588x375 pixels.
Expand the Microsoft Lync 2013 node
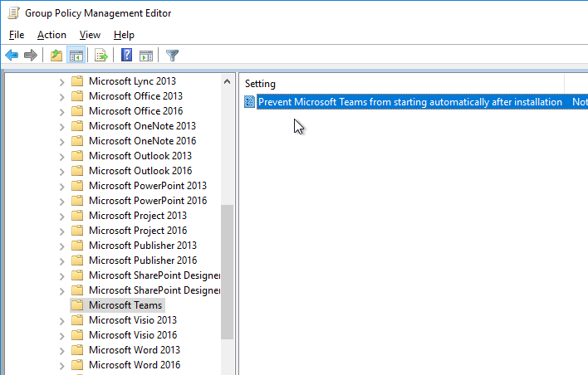tap(62, 82)
